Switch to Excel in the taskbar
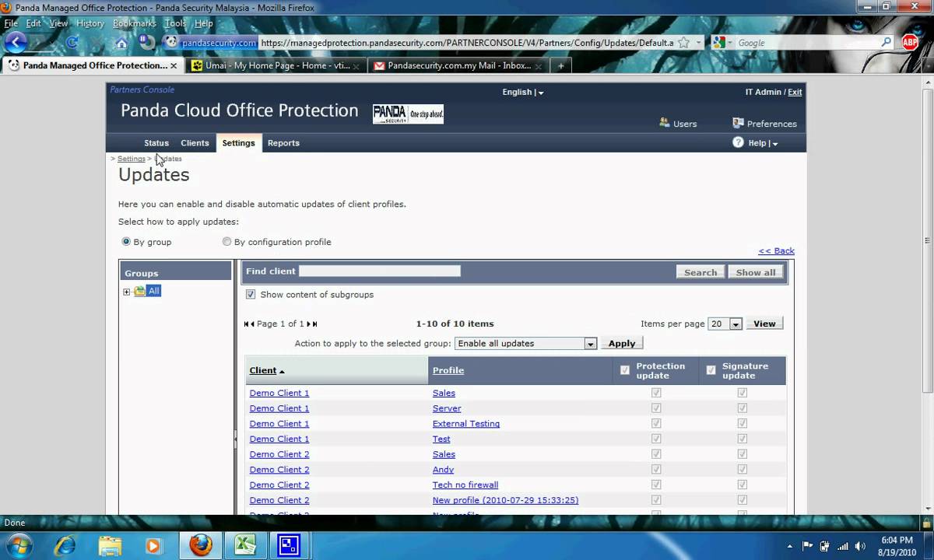The width and height of the screenshot is (934, 560). (244, 545)
